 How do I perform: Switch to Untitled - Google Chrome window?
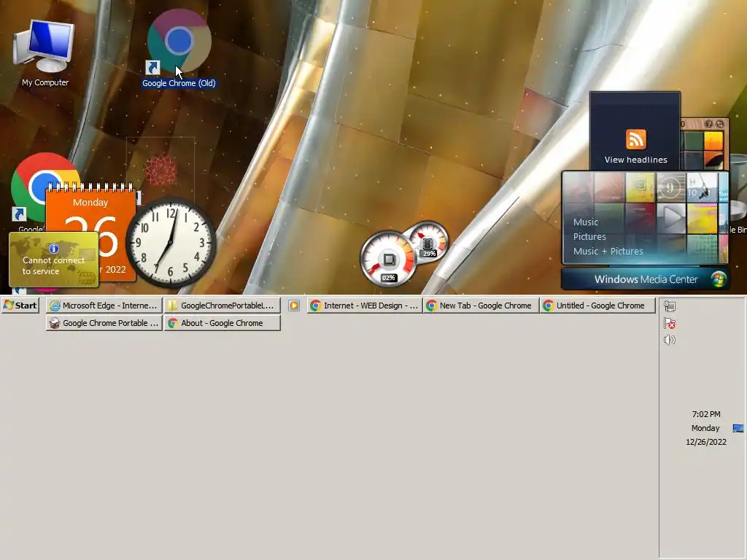[x=597, y=306]
